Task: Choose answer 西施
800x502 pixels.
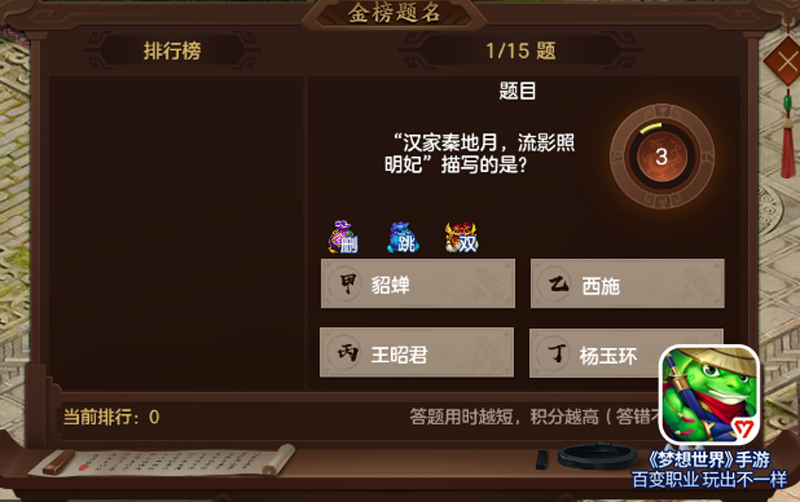Action: click(628, 284)
